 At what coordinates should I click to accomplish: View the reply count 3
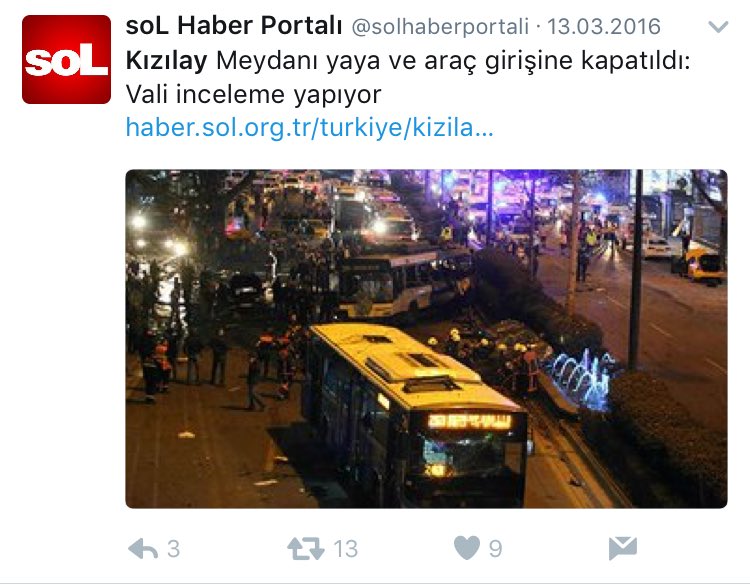point(174,549)
